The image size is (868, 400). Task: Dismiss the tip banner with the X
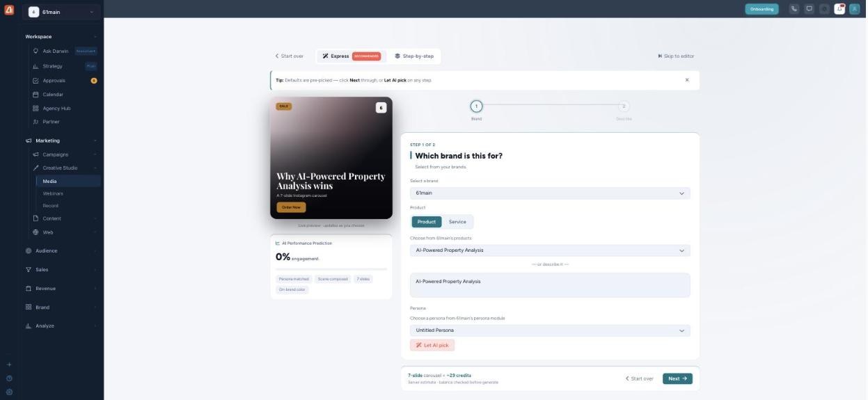coord(687,80)
